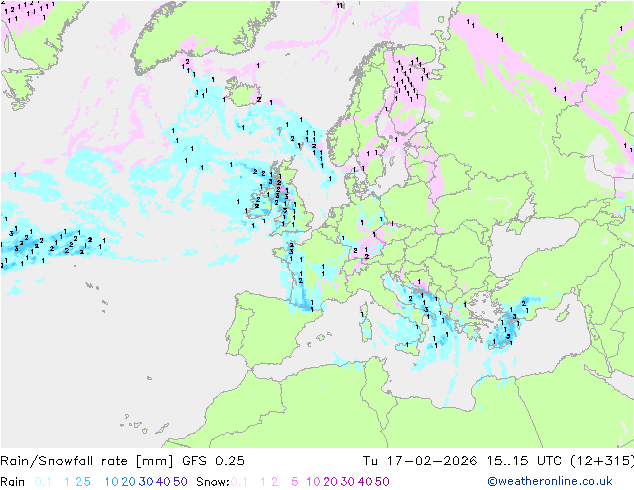Select the Snow legend 40 value
Screen dimensions: 634x490
(365, 482)
